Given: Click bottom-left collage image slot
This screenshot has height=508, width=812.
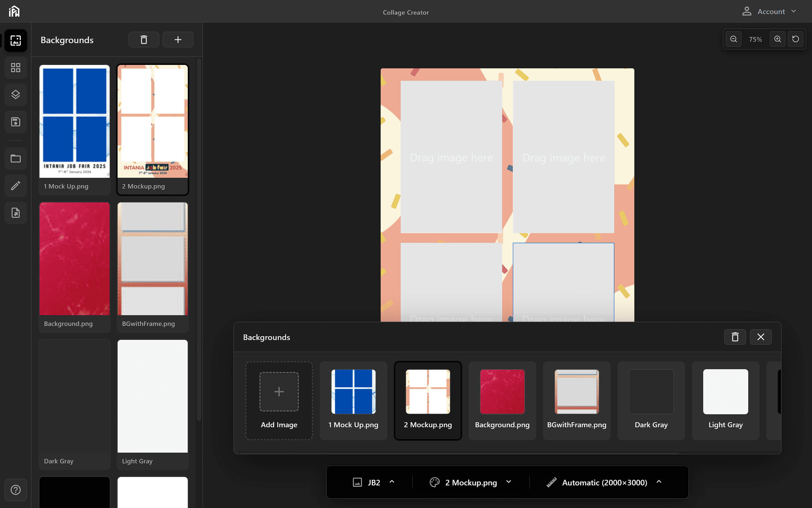Looking at the screenshot, I should pos(451,282).
